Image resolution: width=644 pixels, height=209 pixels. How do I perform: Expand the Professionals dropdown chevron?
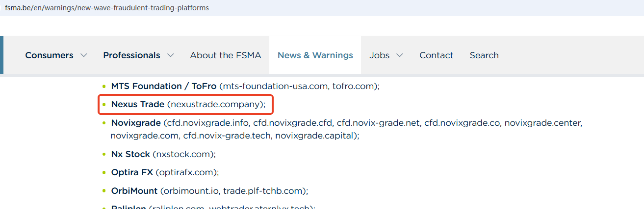tap(170, 55)
